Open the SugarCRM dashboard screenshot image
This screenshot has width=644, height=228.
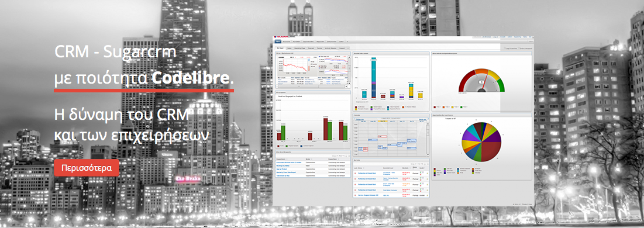point(403,121)
